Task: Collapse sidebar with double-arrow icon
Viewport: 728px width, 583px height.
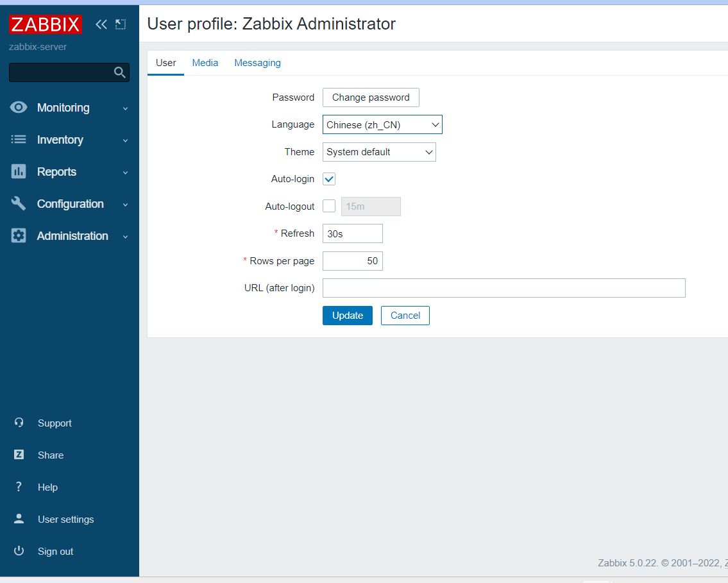Action: pyautogui.click(x=101, y=24)
